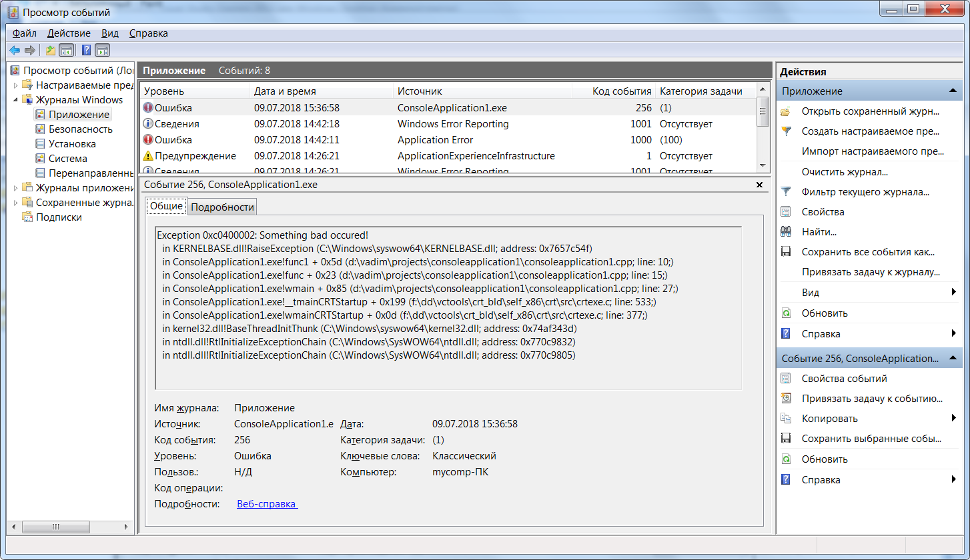The image size is (970, 560).
Task: Collapse the Приложение actions section
Action: pyautogui.click(x=953, y=91)
